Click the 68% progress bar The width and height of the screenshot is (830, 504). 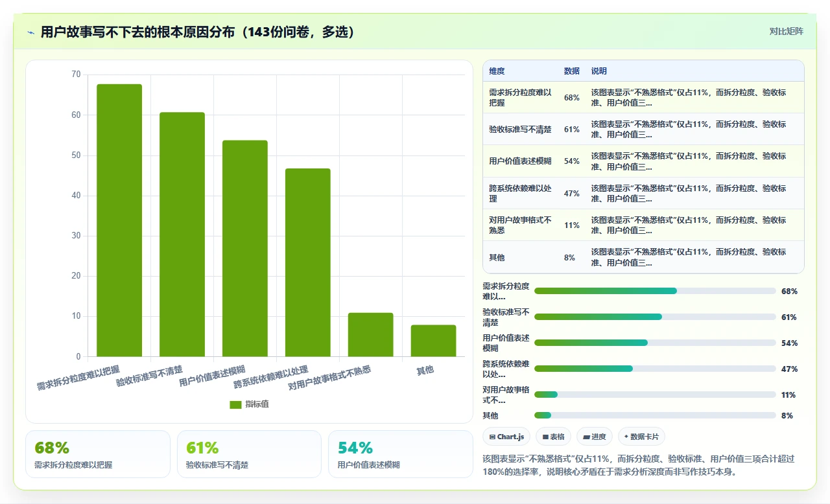click(655, 291)
